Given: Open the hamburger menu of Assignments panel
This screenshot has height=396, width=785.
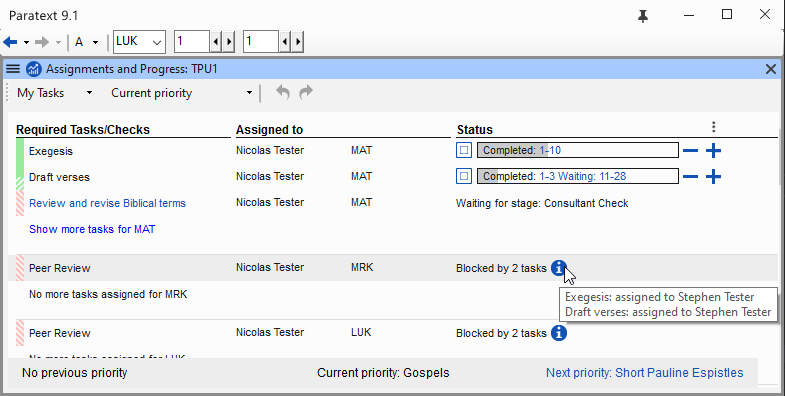Looking at the screenshot, I should 13,69.
